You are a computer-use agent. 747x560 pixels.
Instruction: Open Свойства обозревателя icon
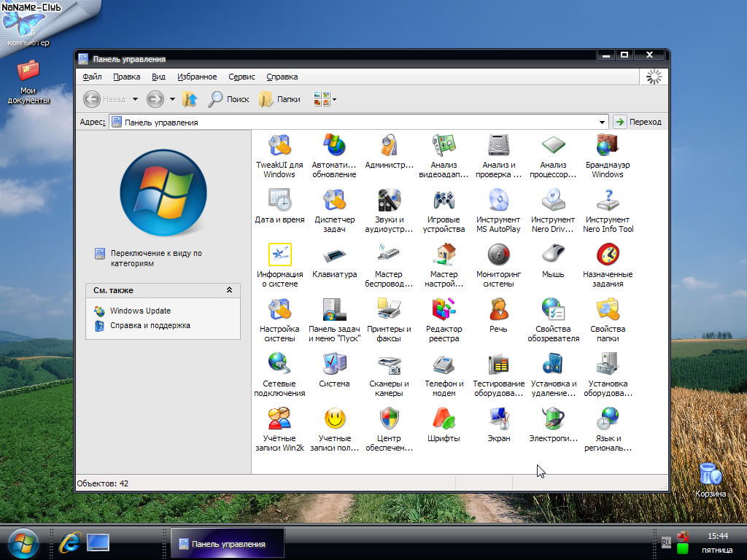[553, 321]
